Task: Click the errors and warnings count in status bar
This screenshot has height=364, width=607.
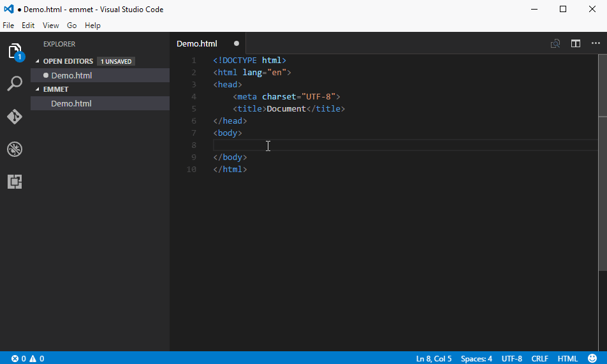Action: coord(27,358)
